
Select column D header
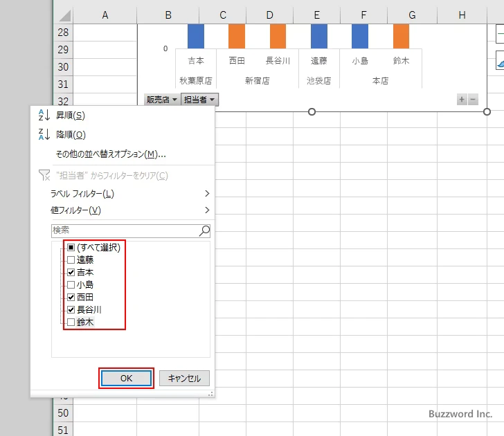270,15
